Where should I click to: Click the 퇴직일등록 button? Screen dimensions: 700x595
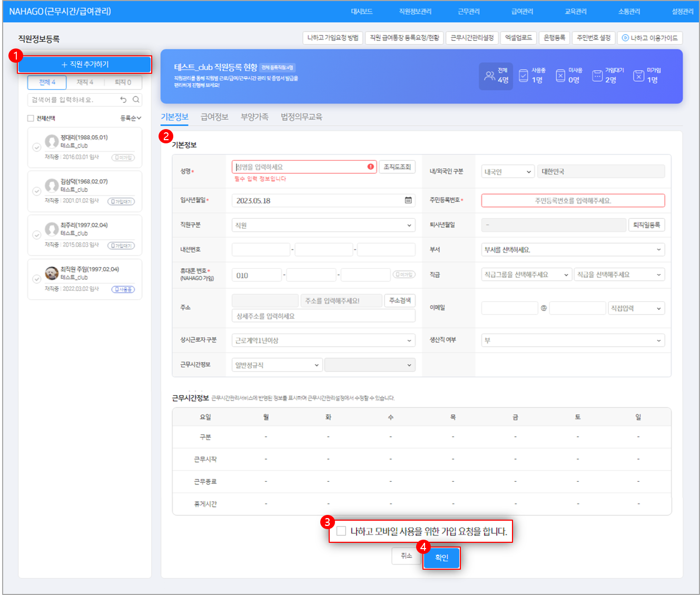click(x=646, y=225)
